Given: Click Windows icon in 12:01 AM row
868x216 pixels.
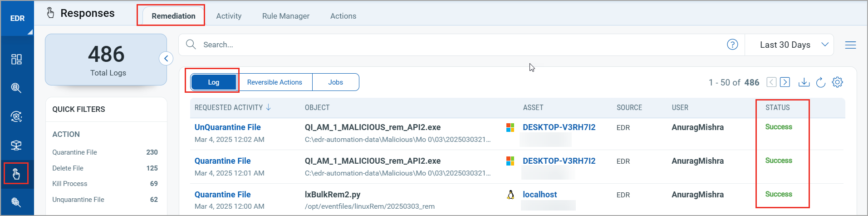Looking at the screenshot, I should click(510, 161).
